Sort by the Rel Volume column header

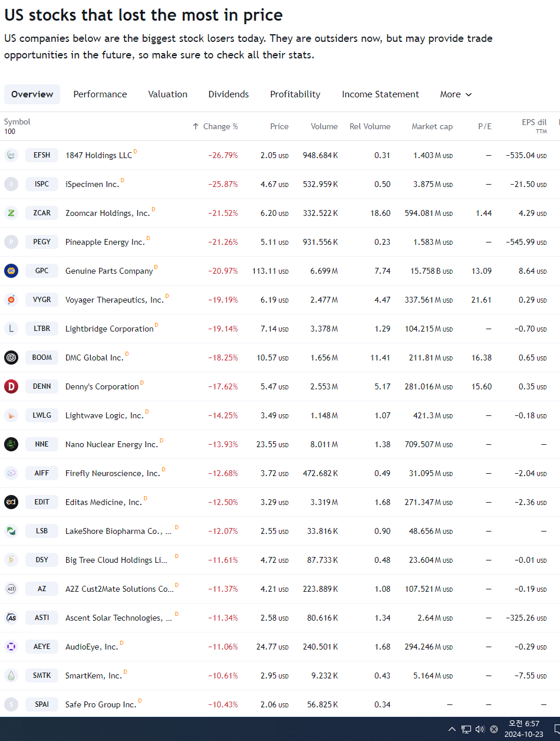point(370,126)
